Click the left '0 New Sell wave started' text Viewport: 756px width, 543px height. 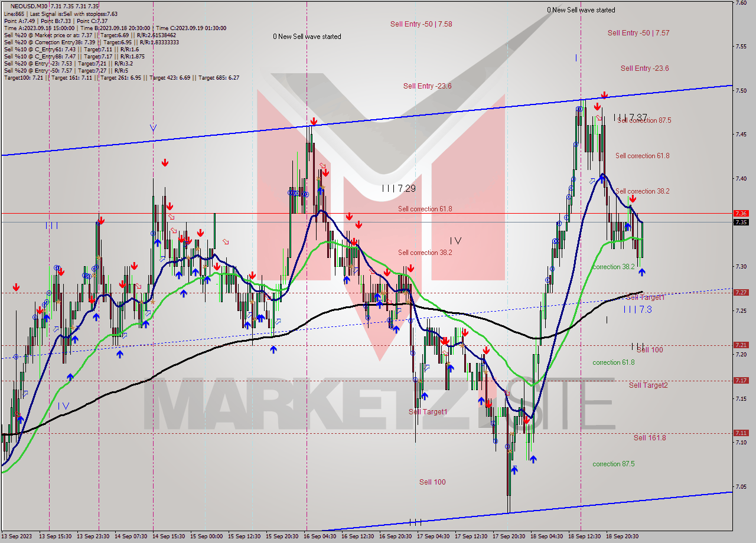coord(307,37)
